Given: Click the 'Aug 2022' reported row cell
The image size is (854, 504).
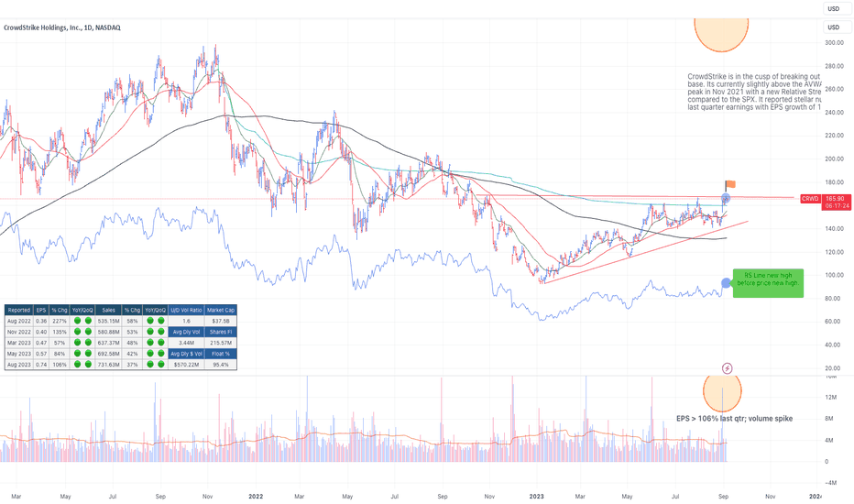Looking at the screenshot, I should [19, 321].
